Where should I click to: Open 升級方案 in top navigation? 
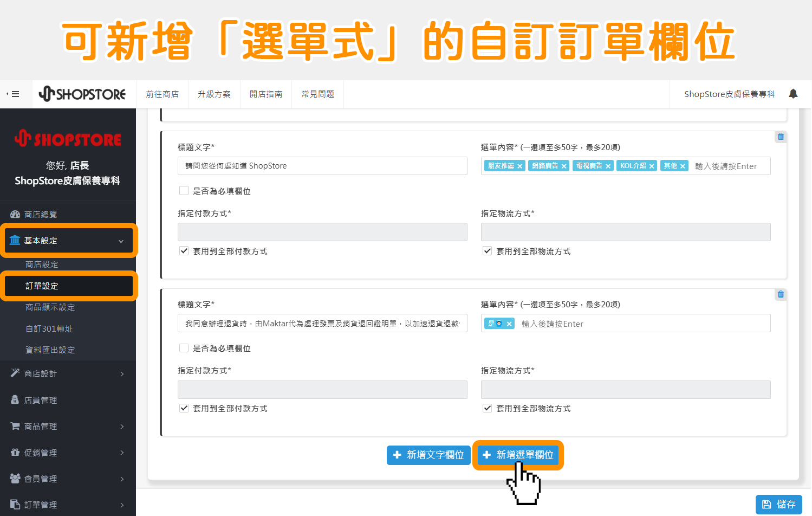[214, 94]
